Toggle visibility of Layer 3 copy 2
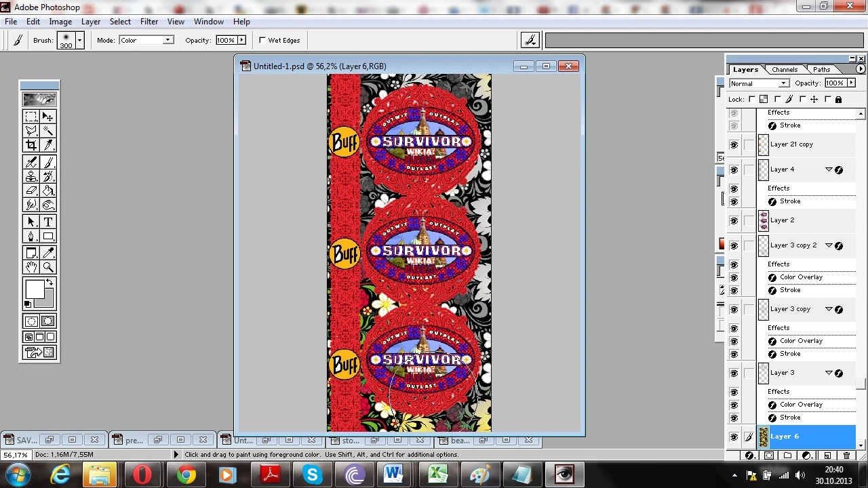Viewport: 868px width, 488px height. (734, 246)
